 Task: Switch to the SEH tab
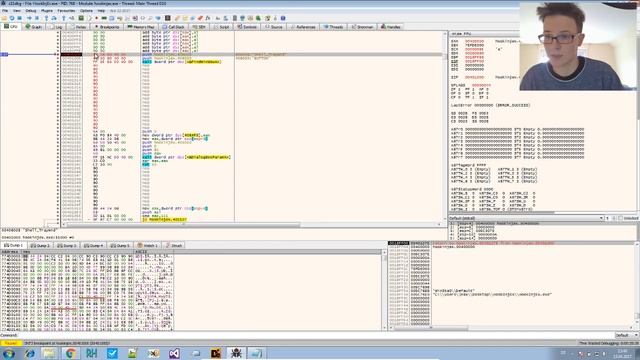[199, 27]
